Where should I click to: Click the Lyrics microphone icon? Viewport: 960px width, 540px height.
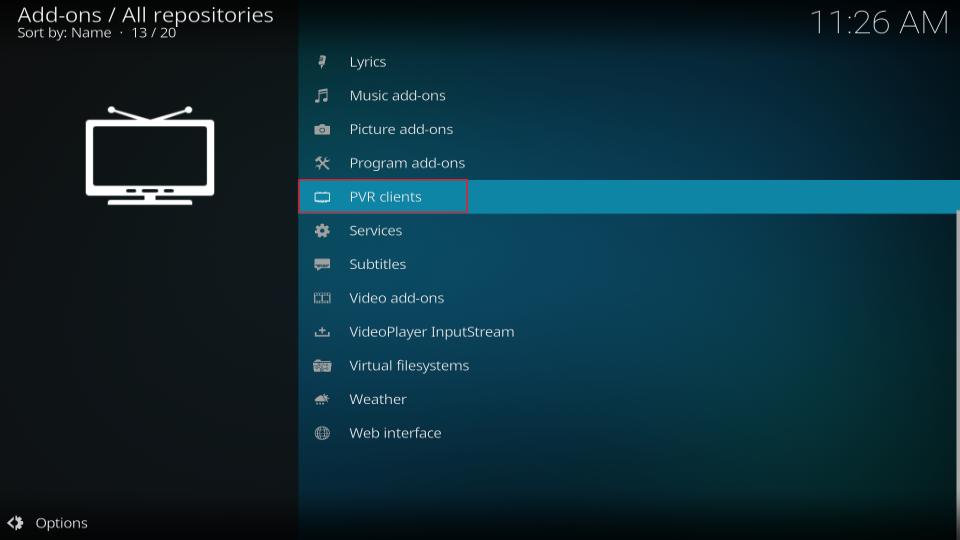(x=322, y=62)
